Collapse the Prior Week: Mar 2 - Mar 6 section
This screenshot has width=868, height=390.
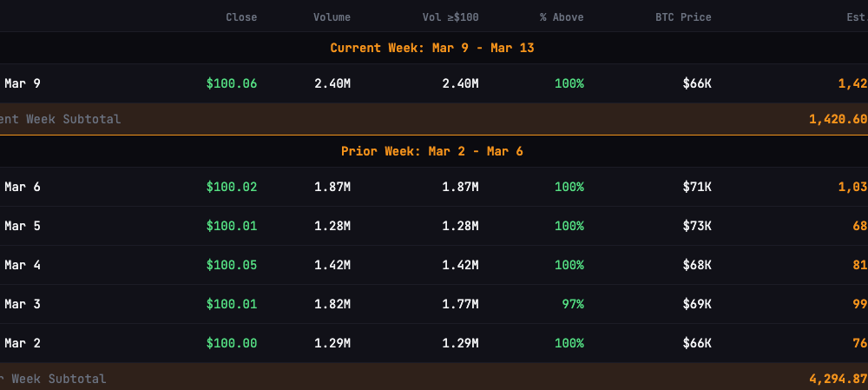[431, 151]
